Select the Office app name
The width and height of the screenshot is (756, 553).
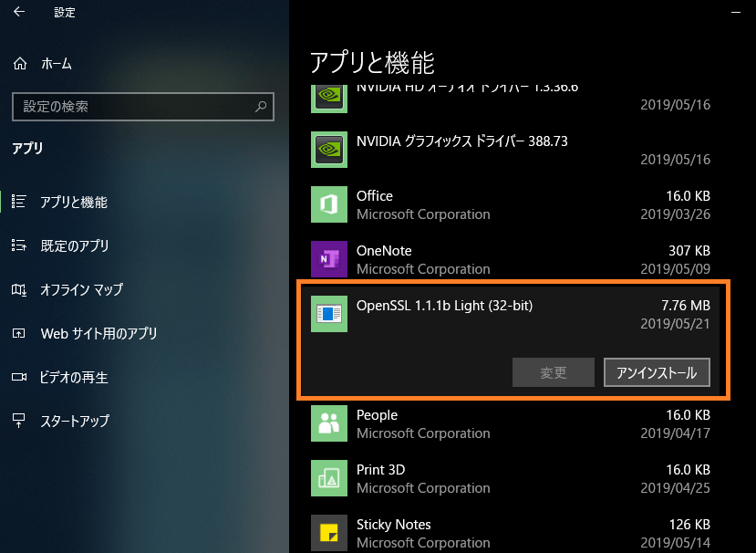point(375,196)
